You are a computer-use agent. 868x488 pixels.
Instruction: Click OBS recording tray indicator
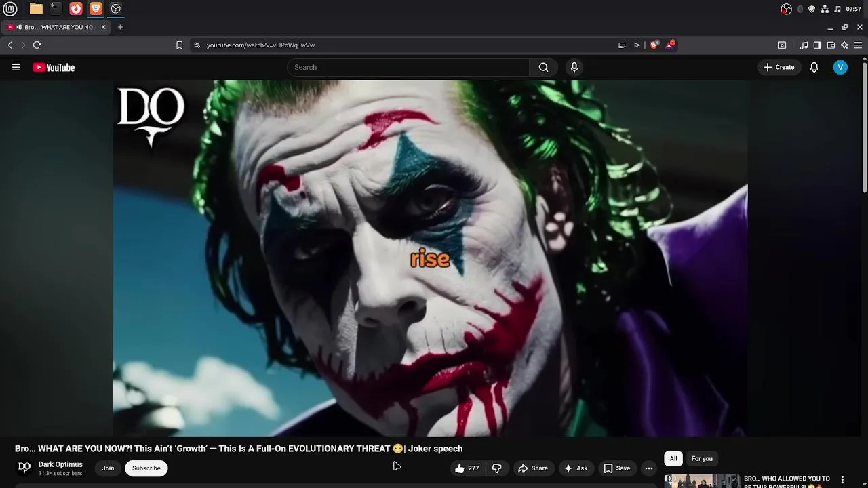point(786,9)
